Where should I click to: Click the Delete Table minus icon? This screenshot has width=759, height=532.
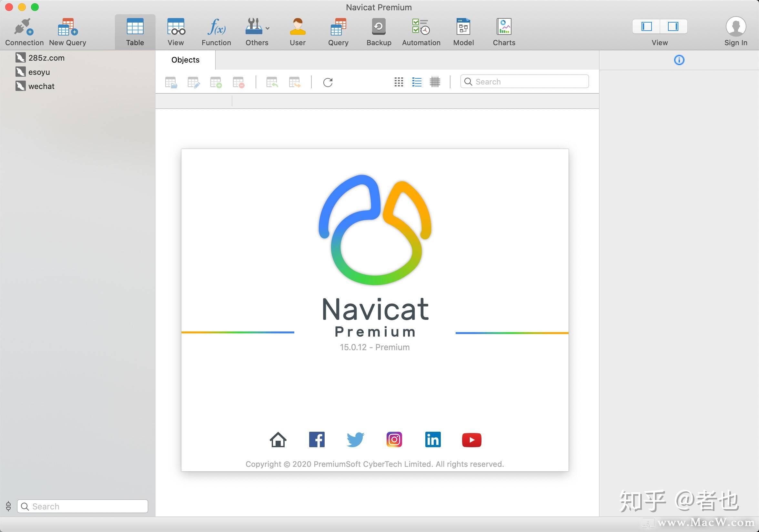click(x=238, y=82)
